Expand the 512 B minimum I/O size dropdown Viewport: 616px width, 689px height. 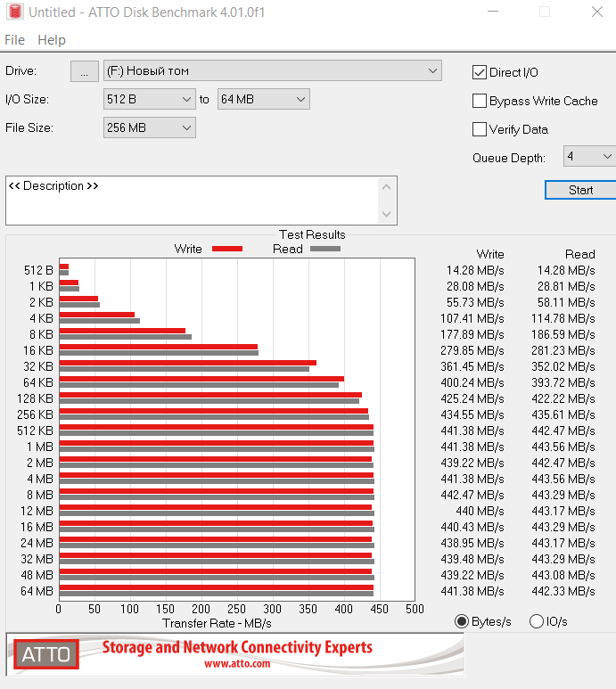[149, 99]
